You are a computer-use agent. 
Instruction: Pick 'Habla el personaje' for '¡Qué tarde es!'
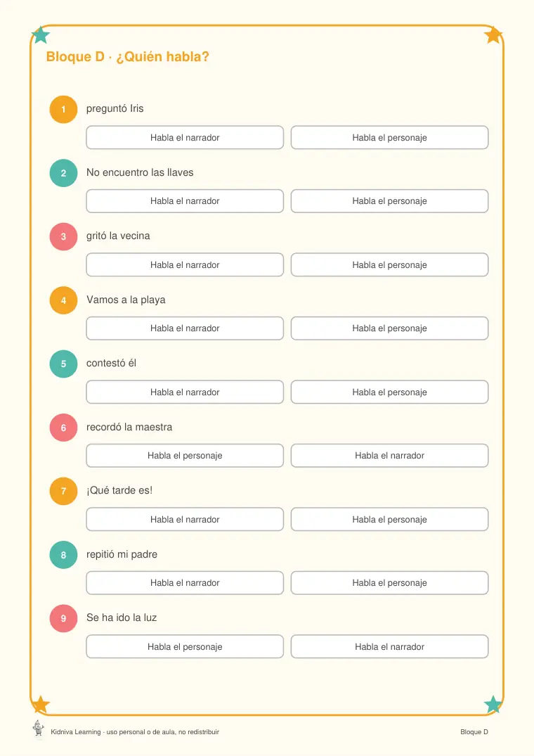coord(389,519)
